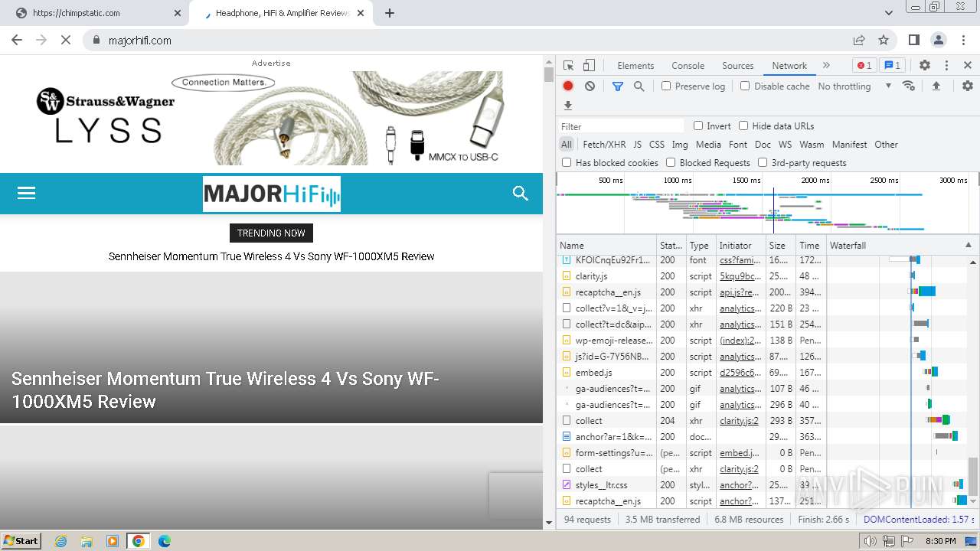Open Chrome three-dot menu

963,40
